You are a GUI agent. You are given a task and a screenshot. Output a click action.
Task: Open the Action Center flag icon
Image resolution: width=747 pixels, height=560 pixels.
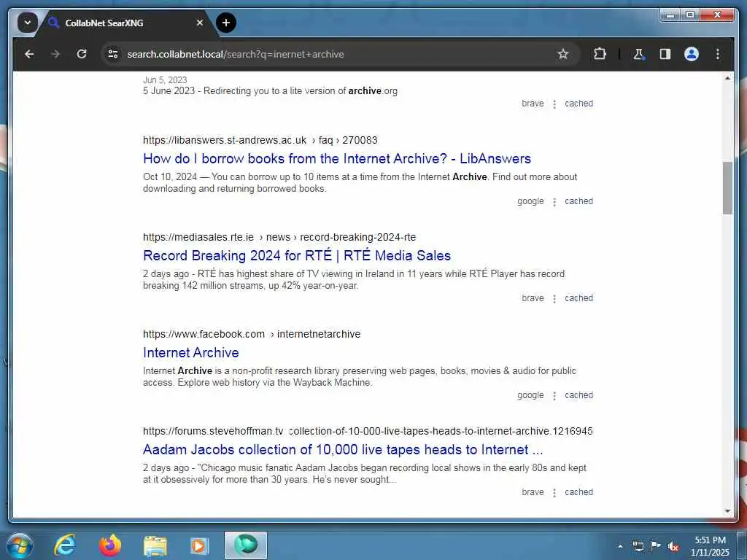pyautogui.click(x=656, y=546)
